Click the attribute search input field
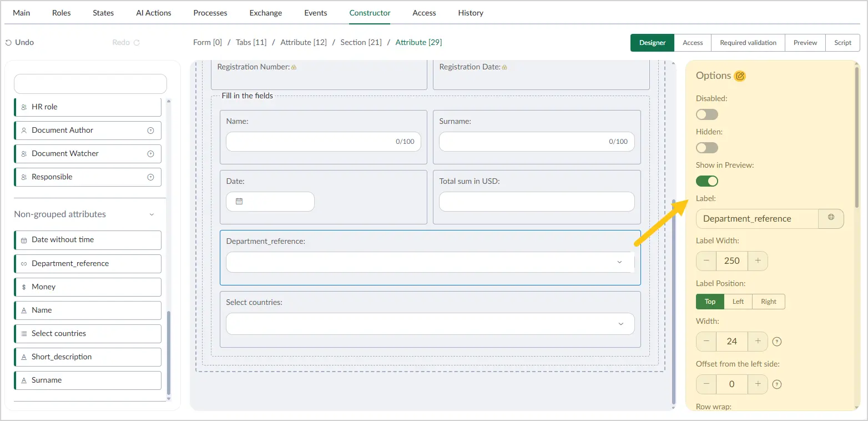 90,84
